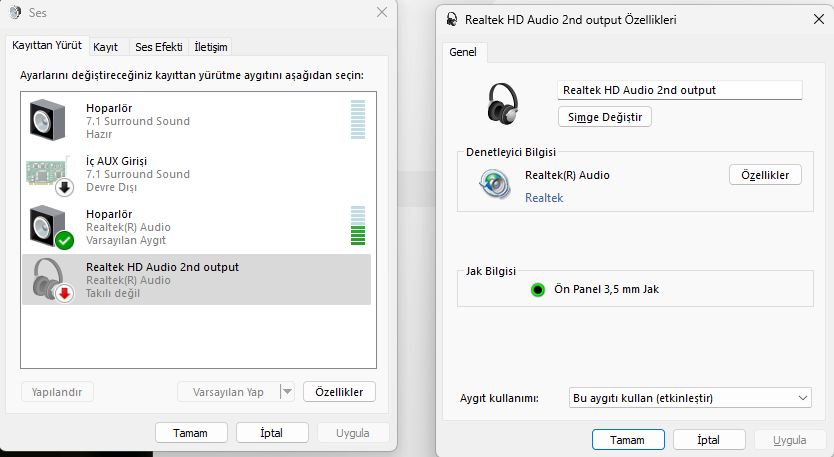The height and width of the screenshot is (457, 834).
Task: Select the Genel tab in properties window
Action: point(463,52)
